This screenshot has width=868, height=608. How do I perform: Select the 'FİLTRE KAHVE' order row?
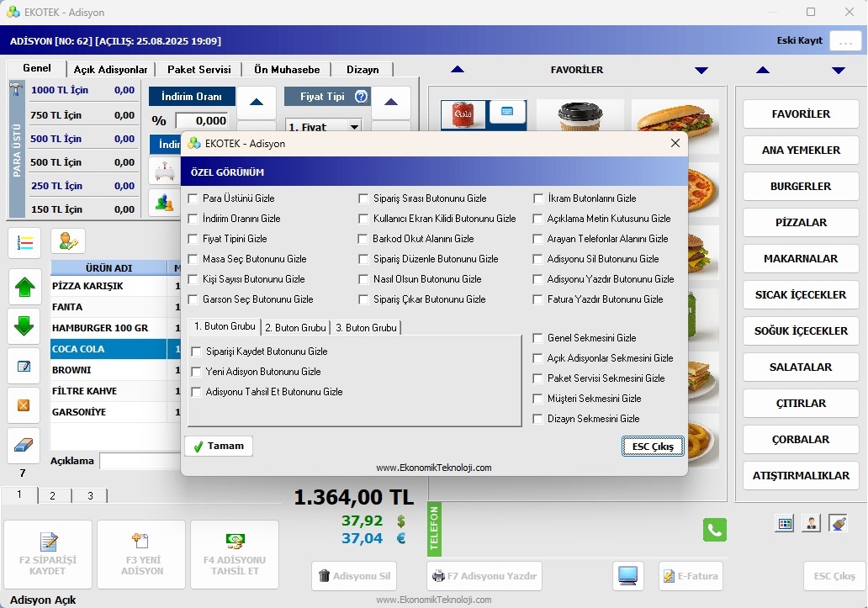click(116, 391)
